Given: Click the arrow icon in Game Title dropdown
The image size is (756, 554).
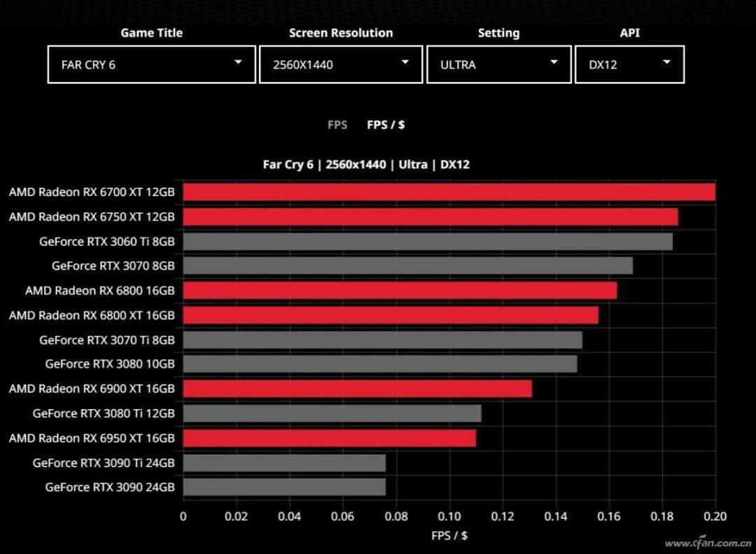Looking at the screenshot, I should point(238,62).
